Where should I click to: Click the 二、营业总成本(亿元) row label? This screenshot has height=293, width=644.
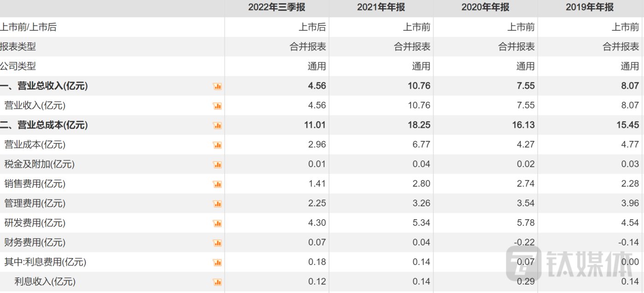(44, 125)
